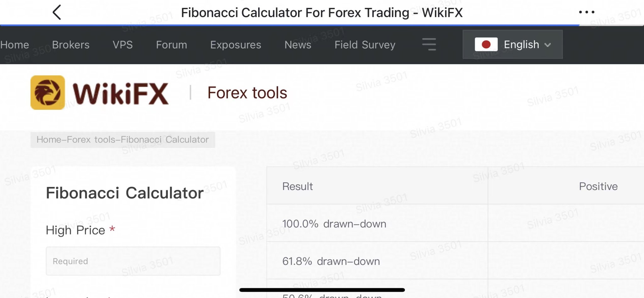Go to the VPS section
Viewport: 644px width, 298px height.
click(x=123, y=45)
